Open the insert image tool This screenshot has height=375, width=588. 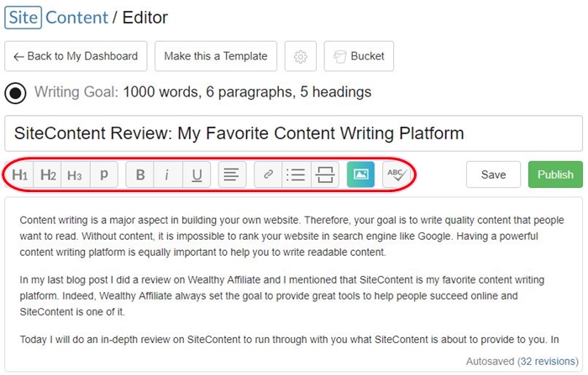point(360,174)
